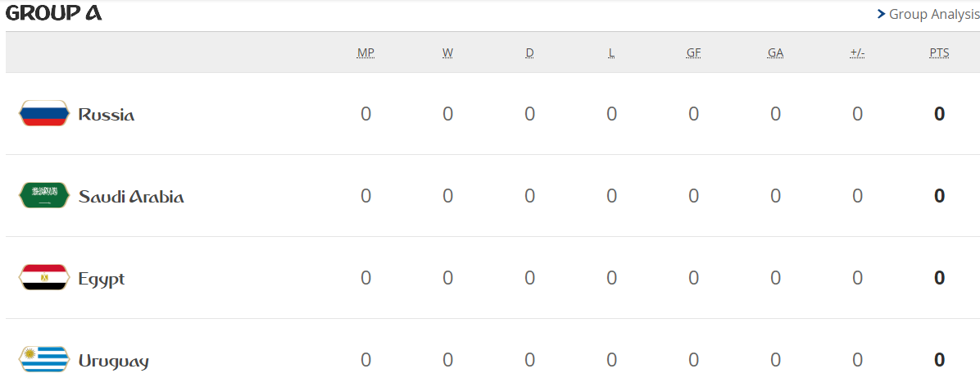980x378 pixels.
Task: Click the W column header
Action: pyautogui.click(x=447, y=53)
